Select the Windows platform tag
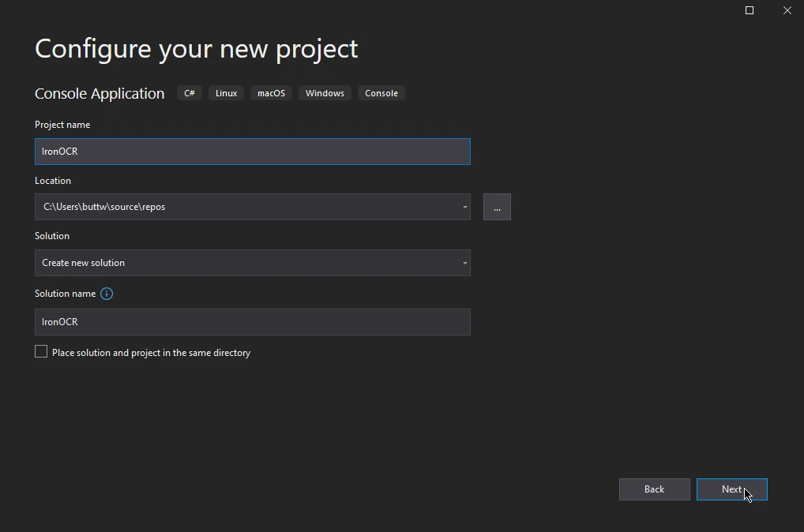 coord(325,93)
